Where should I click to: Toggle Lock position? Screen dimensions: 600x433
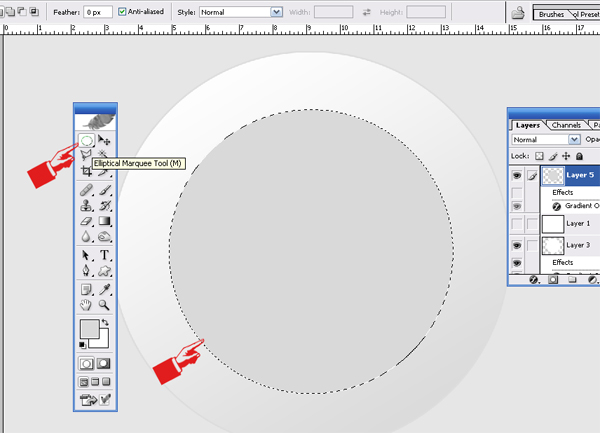pos(566,156)
